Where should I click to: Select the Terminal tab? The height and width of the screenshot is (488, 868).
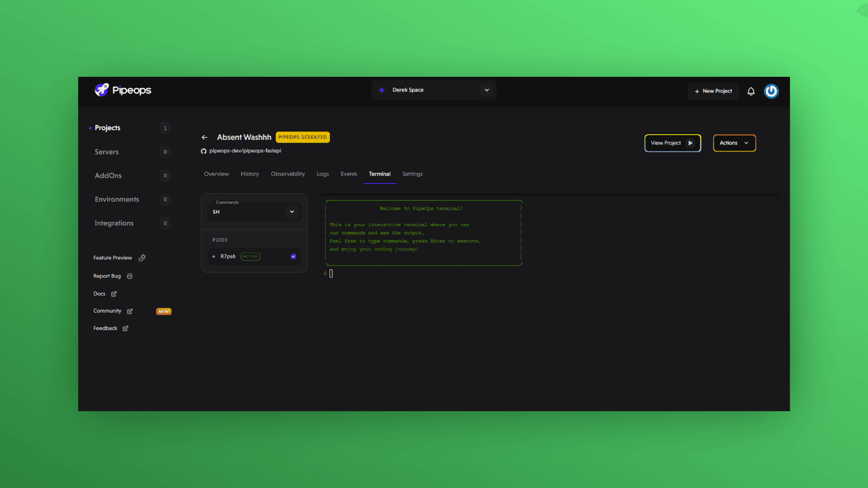tap(380, 174)
